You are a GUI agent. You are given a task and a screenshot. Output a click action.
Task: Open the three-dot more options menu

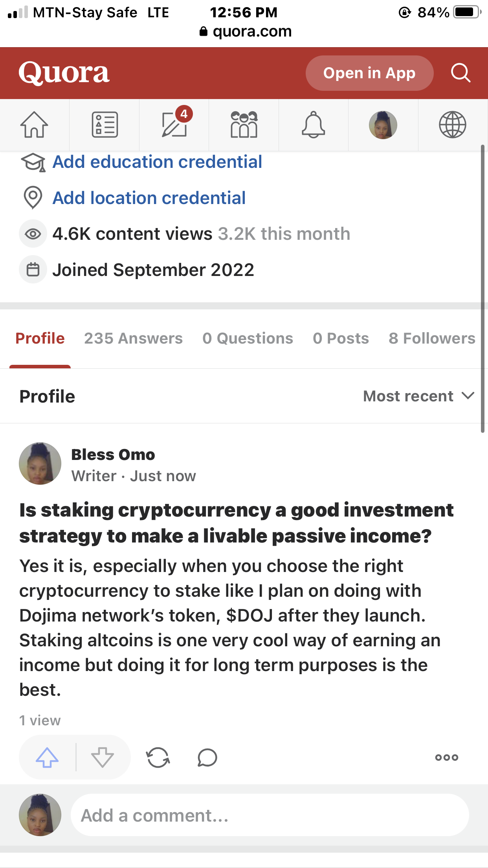(x=447, y=757)
